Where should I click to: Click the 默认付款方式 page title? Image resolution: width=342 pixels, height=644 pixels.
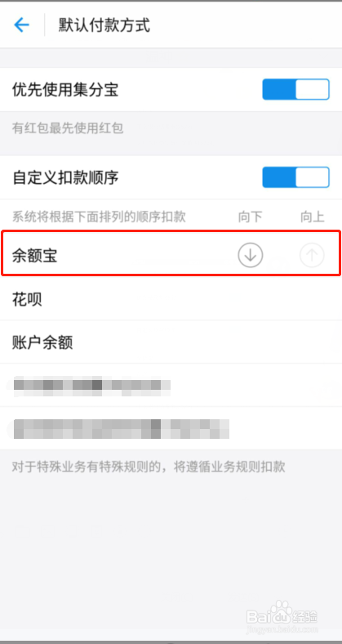pyautogui.click(x=104, y=25)
